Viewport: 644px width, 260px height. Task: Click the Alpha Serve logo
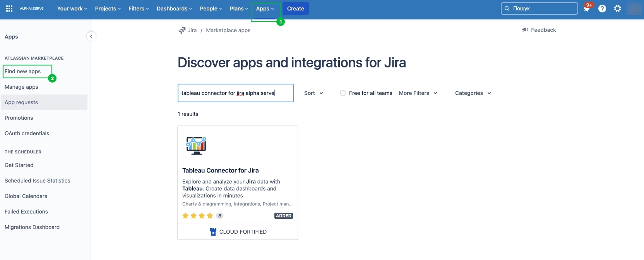(x=32, y=9)
